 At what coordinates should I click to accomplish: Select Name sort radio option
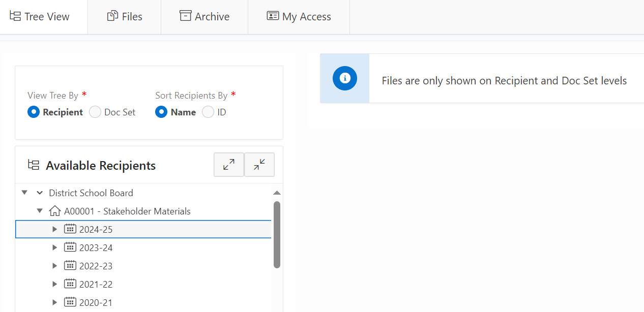tap(161, 112)
